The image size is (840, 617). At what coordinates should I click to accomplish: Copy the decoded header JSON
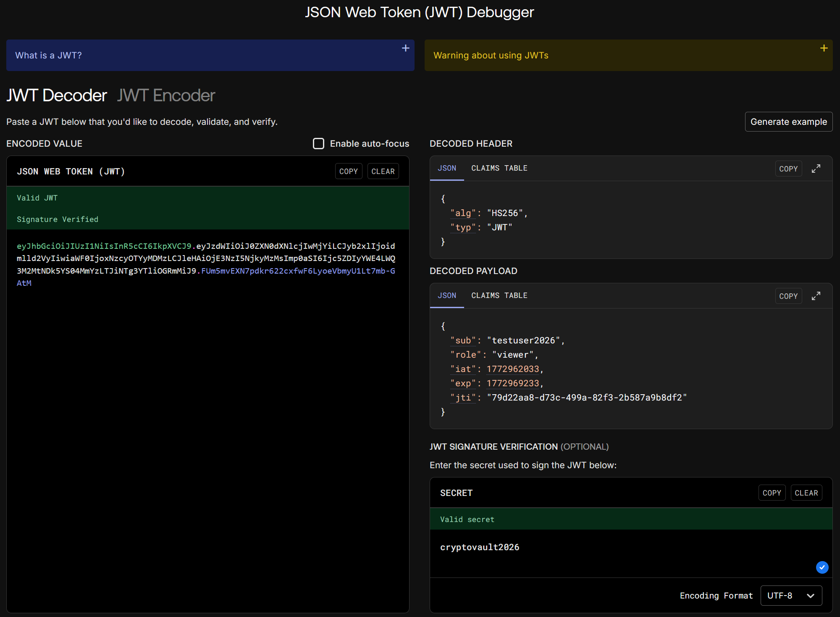point(788,169)
